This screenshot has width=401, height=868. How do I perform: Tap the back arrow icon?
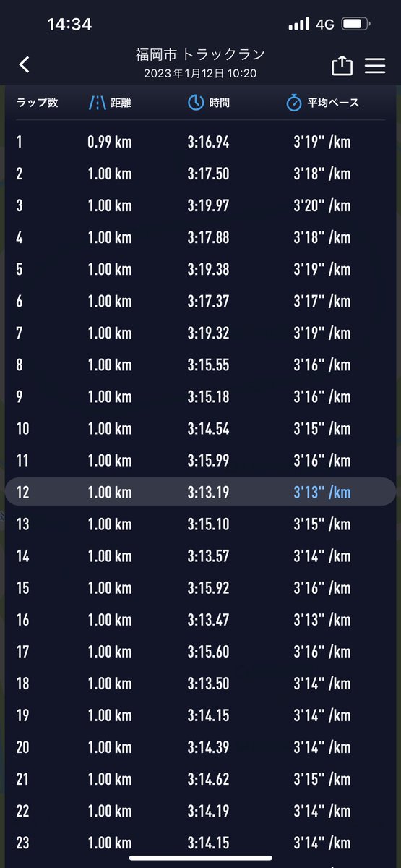click(24, 64)
